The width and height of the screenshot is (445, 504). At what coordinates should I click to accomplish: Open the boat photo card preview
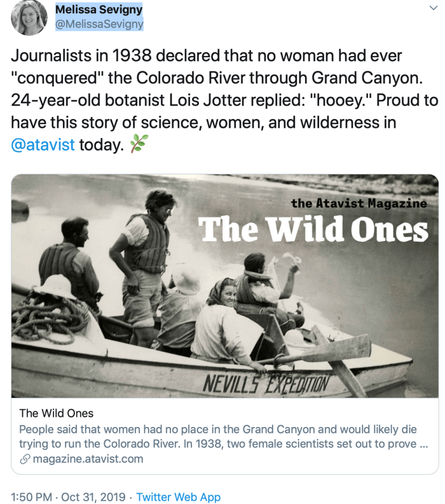click(x=224, y=286)
